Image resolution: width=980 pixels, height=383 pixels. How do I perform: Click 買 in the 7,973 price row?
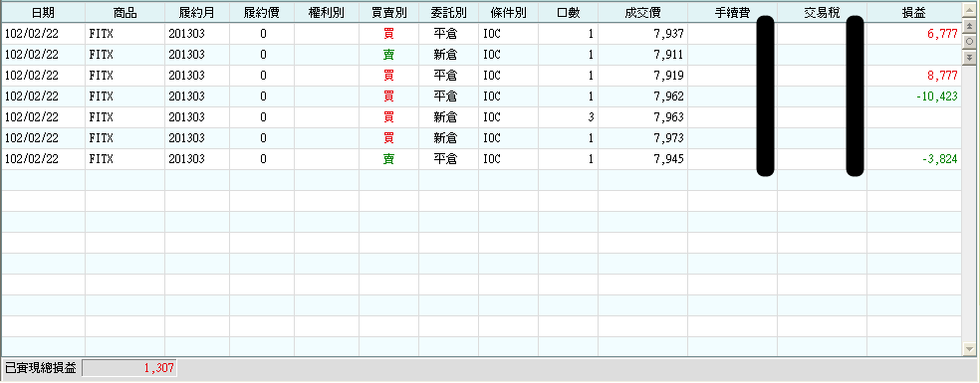[388, 138]
